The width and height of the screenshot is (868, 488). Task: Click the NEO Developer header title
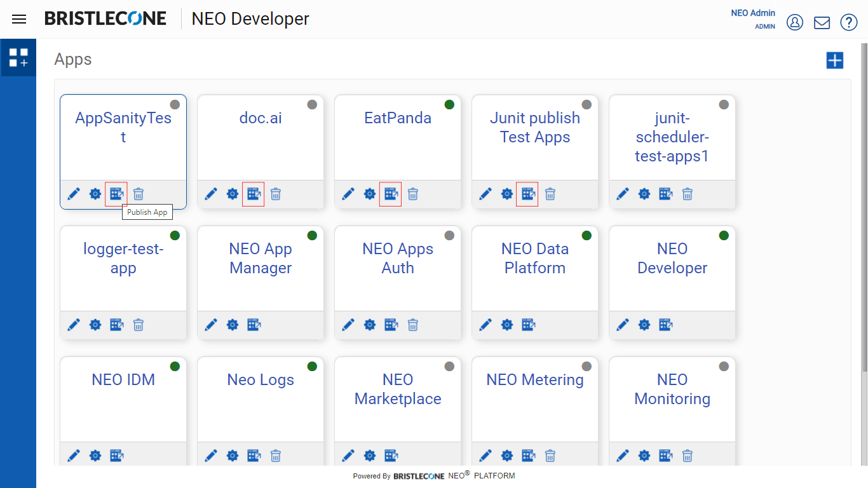[x=250, y=19]
